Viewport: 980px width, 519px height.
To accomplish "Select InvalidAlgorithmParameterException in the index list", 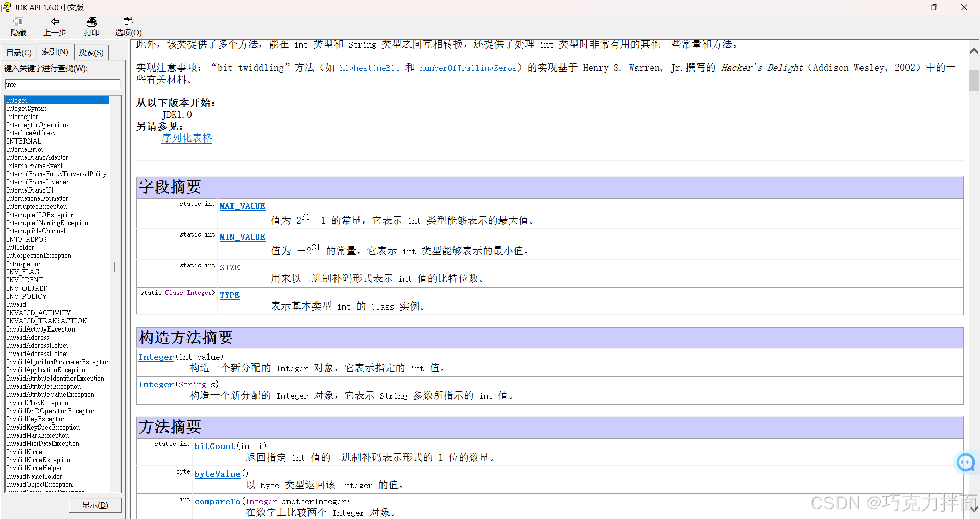I will click(58, 362).
